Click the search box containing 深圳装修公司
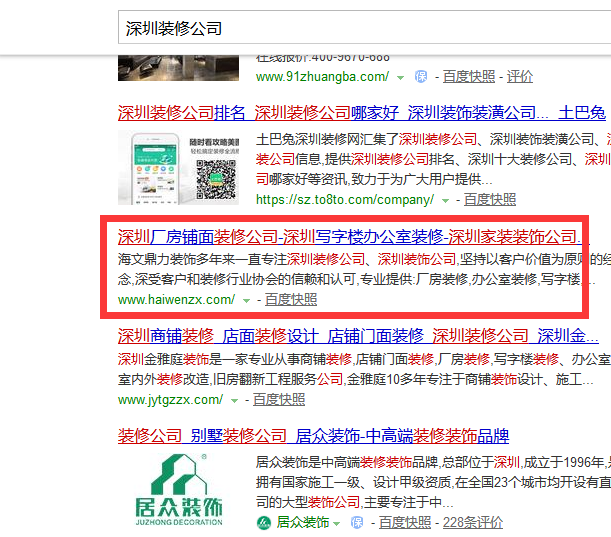611x537 pixels. (364, 28)
